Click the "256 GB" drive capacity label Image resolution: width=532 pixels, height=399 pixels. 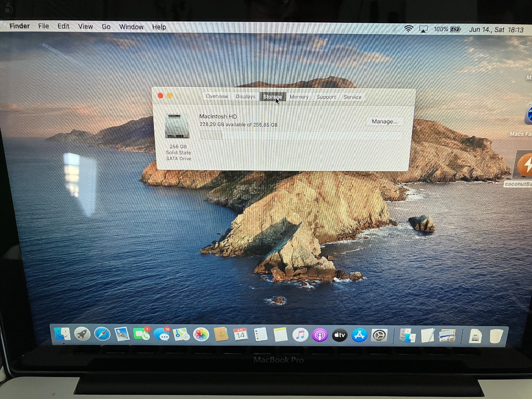click(x=178, y=146)
